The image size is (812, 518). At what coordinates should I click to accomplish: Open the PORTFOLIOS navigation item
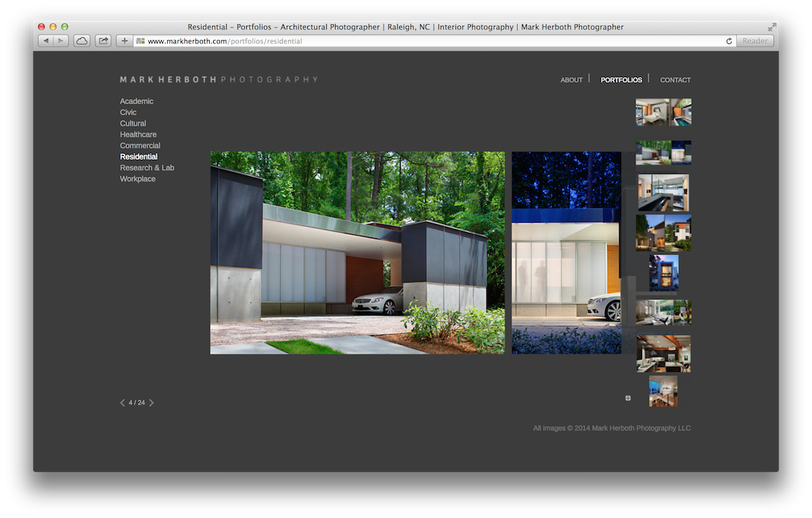pos(621,80)
